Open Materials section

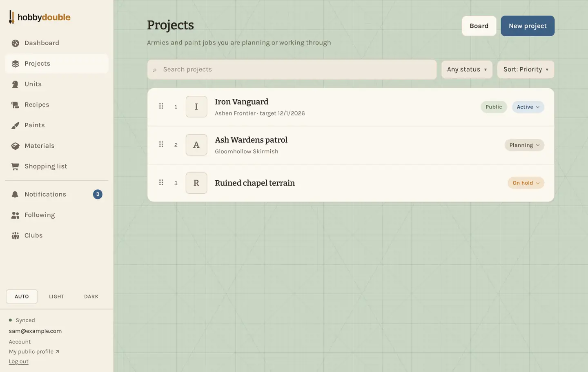tap(57, 146)
